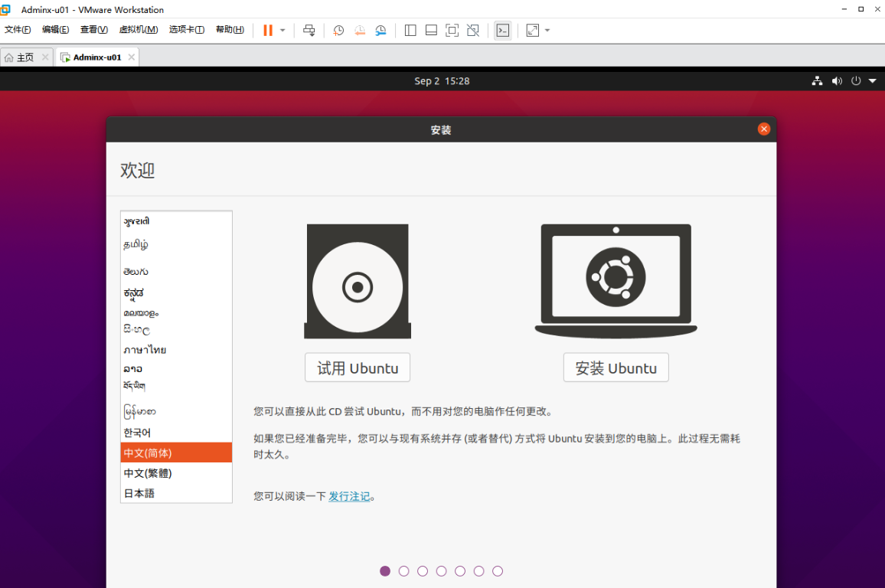Screen dimensions: 885x588
Task: Open Ubuntu network status icon
Action: (817, 80)
